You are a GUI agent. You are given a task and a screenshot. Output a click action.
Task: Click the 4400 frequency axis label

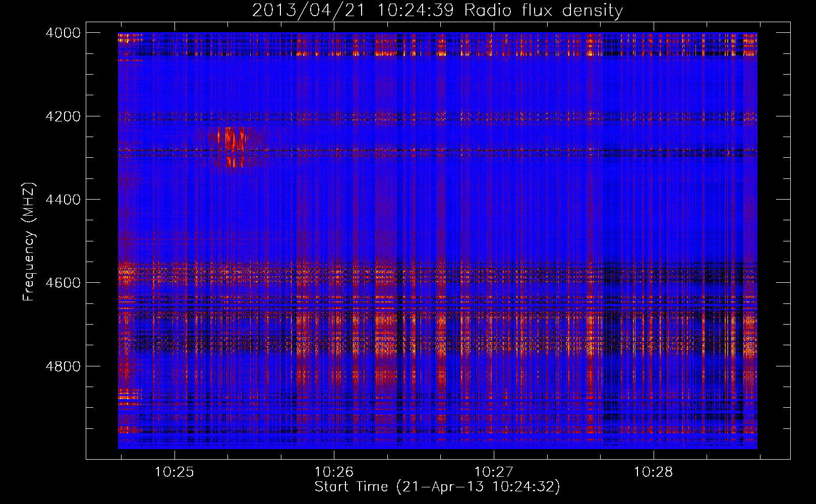coord(63,200)
